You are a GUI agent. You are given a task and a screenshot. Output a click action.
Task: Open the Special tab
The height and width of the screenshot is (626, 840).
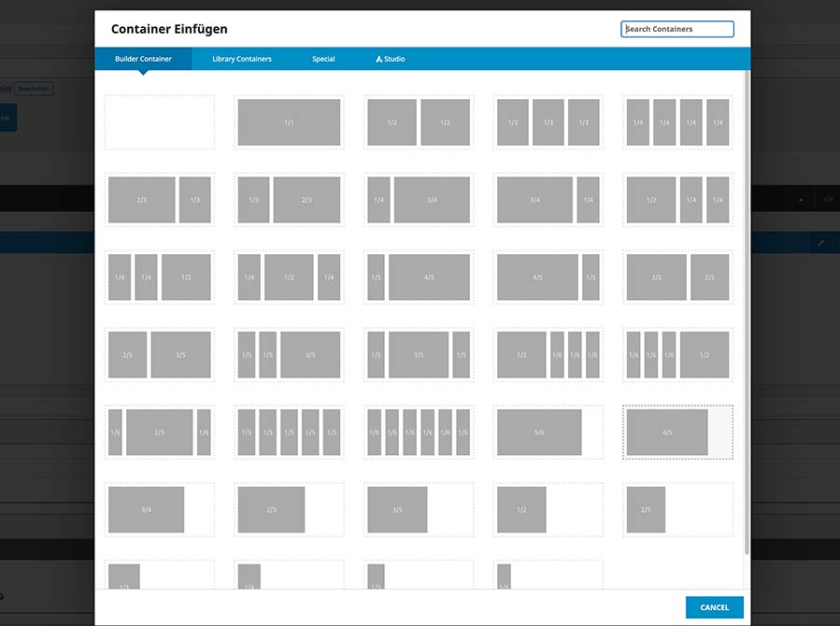pos(323,58)
